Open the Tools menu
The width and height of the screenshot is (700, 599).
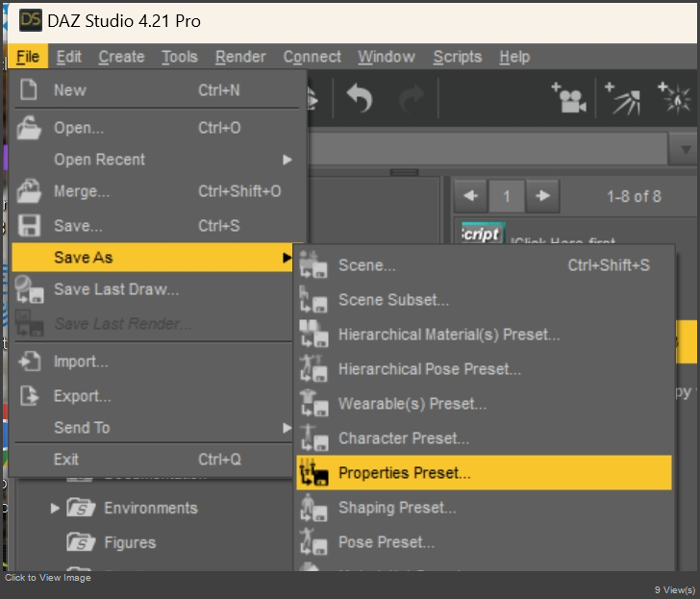(x=180, y=57)
